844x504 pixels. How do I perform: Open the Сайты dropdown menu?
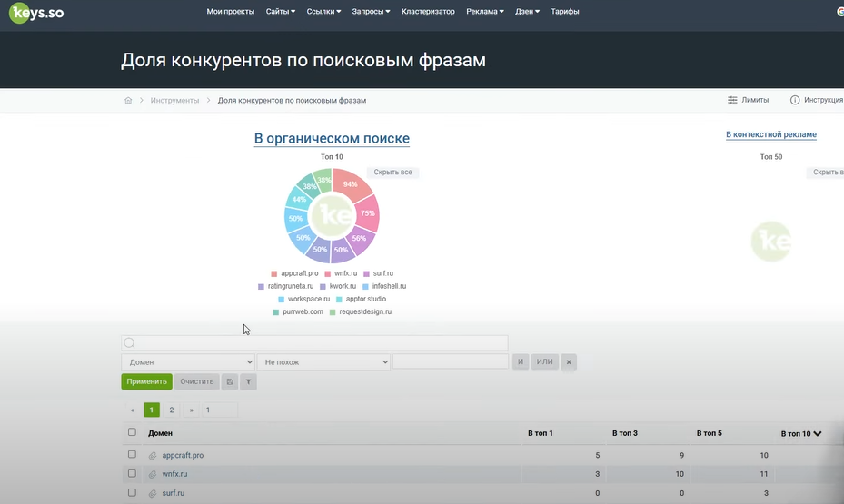[x=281, y=11]
